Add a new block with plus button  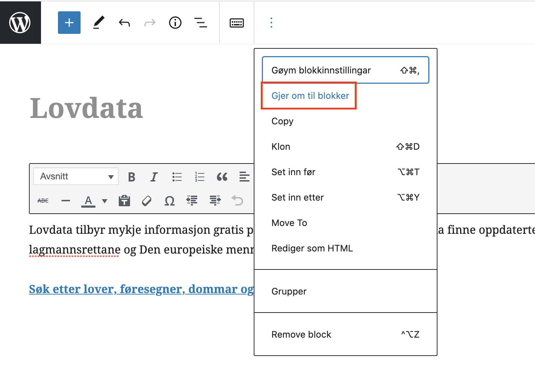tap(69, 23)
